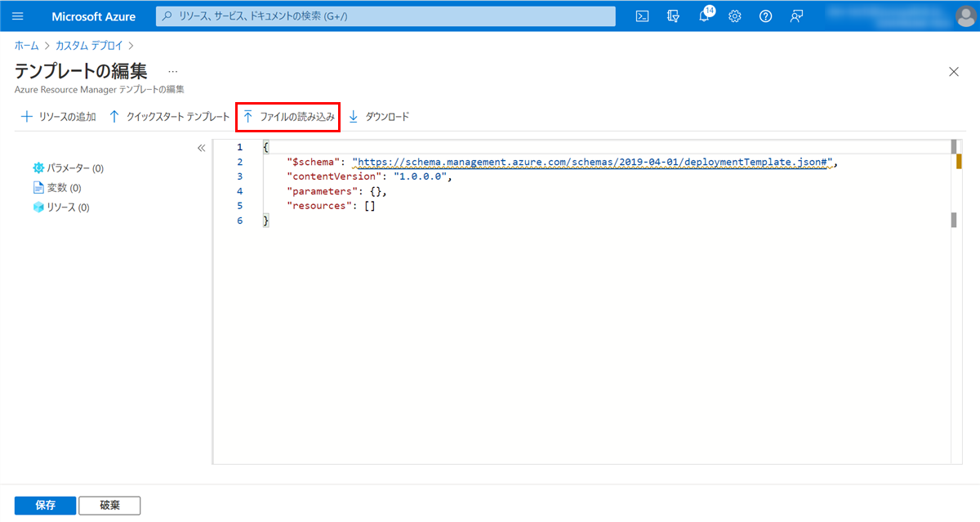Open the ellipsis menu beside テンプレートの編集
Screen dimensions: 980x522
[173, 72]
